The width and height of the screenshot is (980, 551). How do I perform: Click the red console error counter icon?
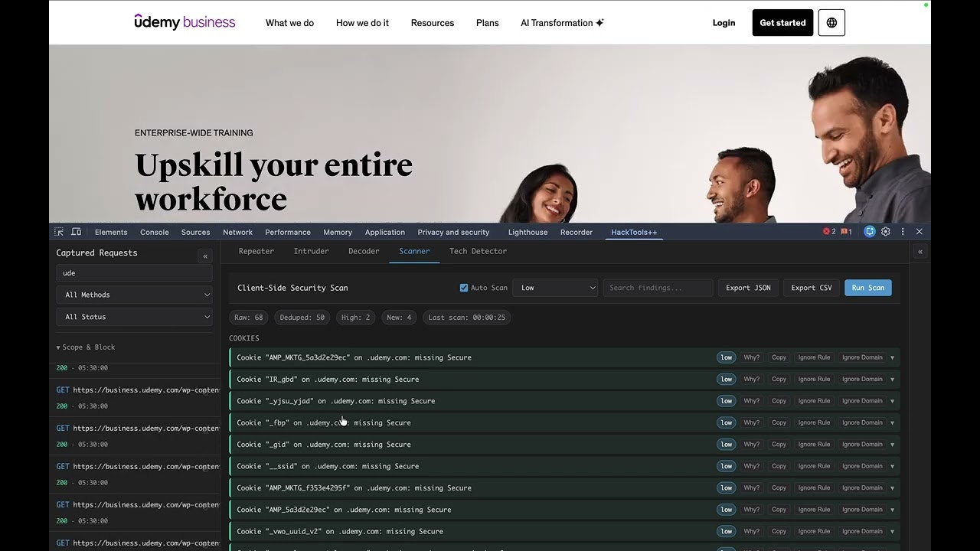[x=827, y=232]
